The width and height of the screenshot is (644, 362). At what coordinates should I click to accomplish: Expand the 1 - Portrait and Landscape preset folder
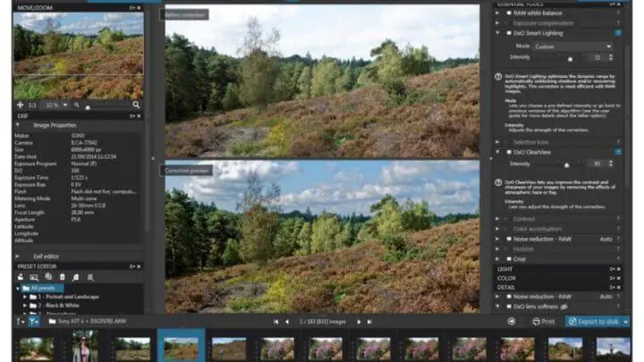25,297
